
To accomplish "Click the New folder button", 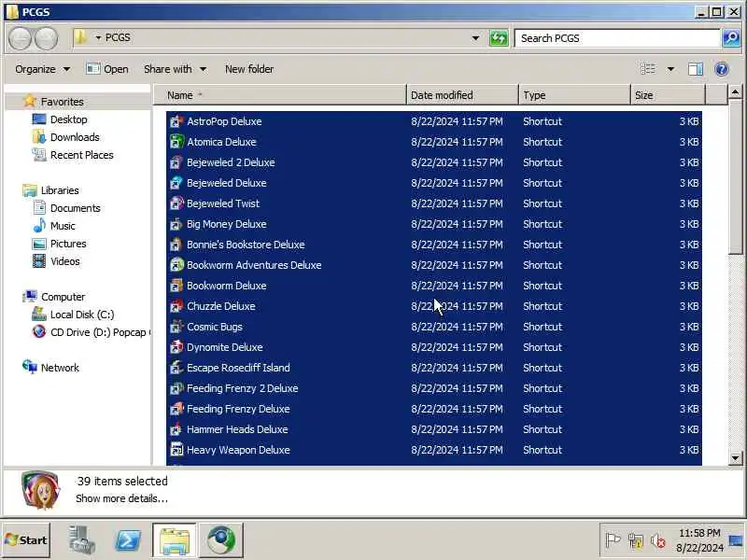I will [x=249, y=69].
